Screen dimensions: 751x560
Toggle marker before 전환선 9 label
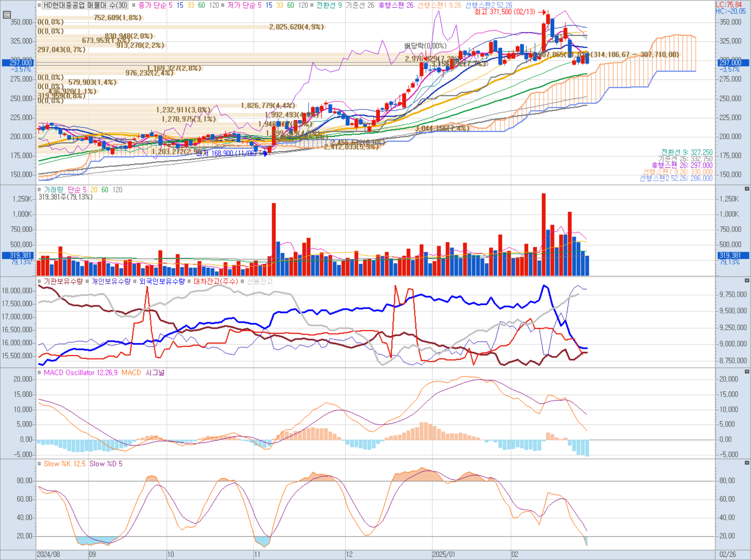click(x=312, y=5)
